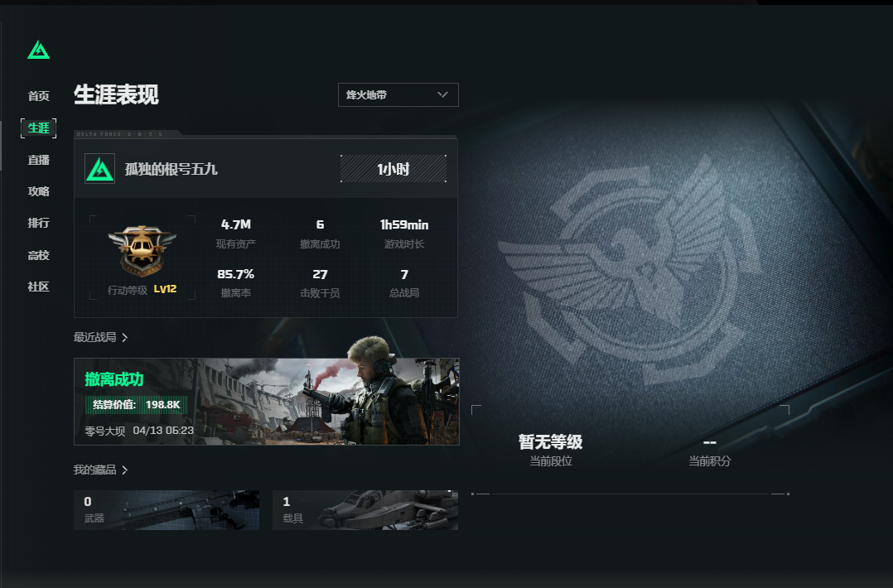
Task: Go to 首页 in the sidebar
Action: 39,95
